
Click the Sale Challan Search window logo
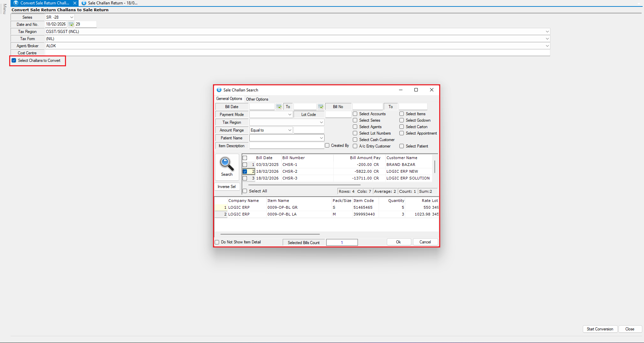pos(219,90)
